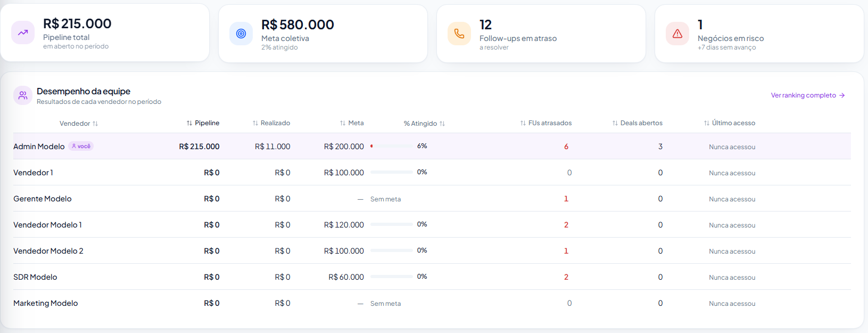The height and width of the screenshot is (333, 868).
Task: Sort by the Último acesso header text
Action: 733,123
